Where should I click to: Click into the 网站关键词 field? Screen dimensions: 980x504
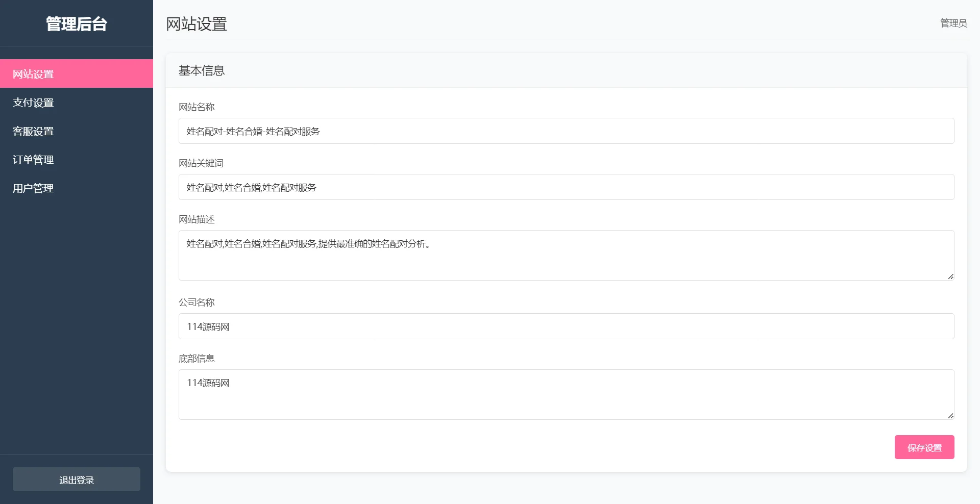(x=567, y=187)
